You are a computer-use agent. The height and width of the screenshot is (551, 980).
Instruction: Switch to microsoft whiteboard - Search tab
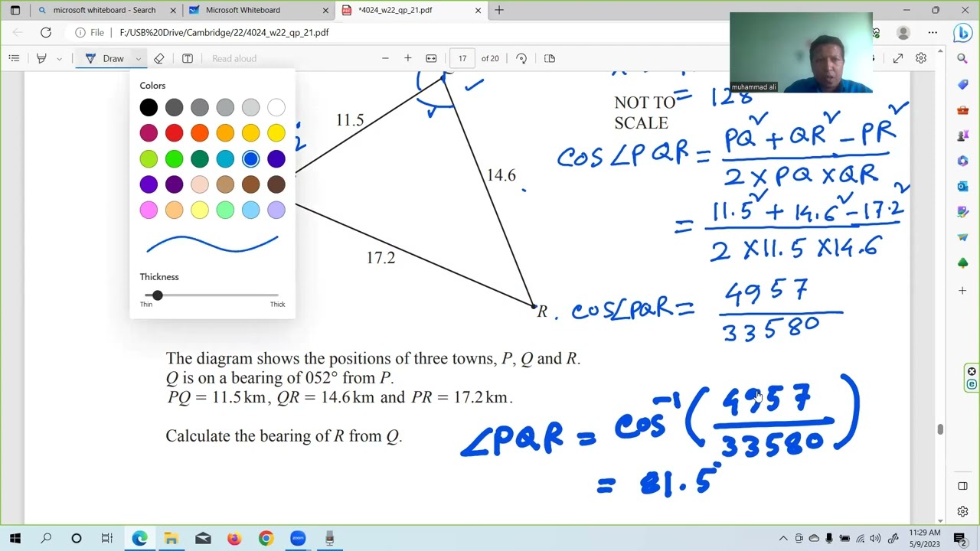tap(104, 10)
